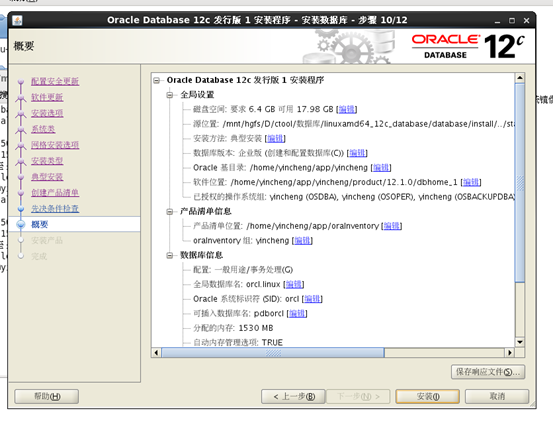553x421 pixels.
Task: Edit the 全局数据库名 orcl.linux
Action: [294, 285]
